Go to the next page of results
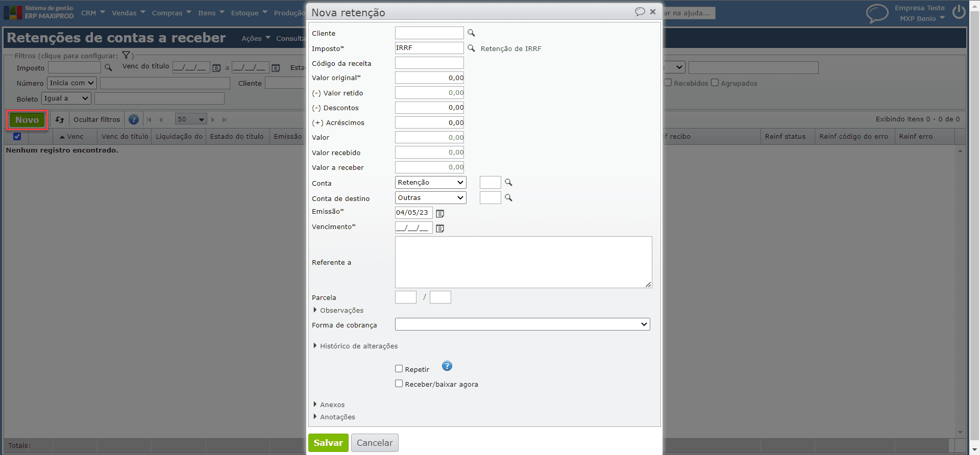Screen dimensions: 980x455 pos(213,120)
